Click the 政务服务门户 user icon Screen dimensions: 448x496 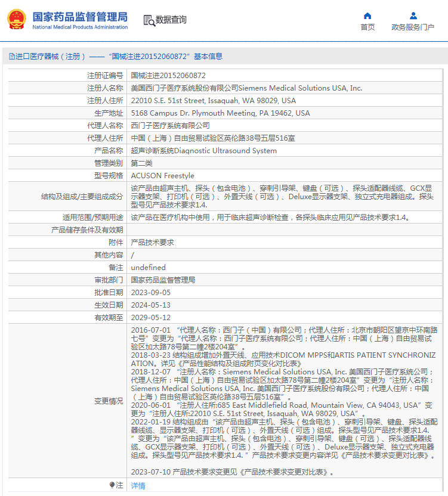click(413, 15)
